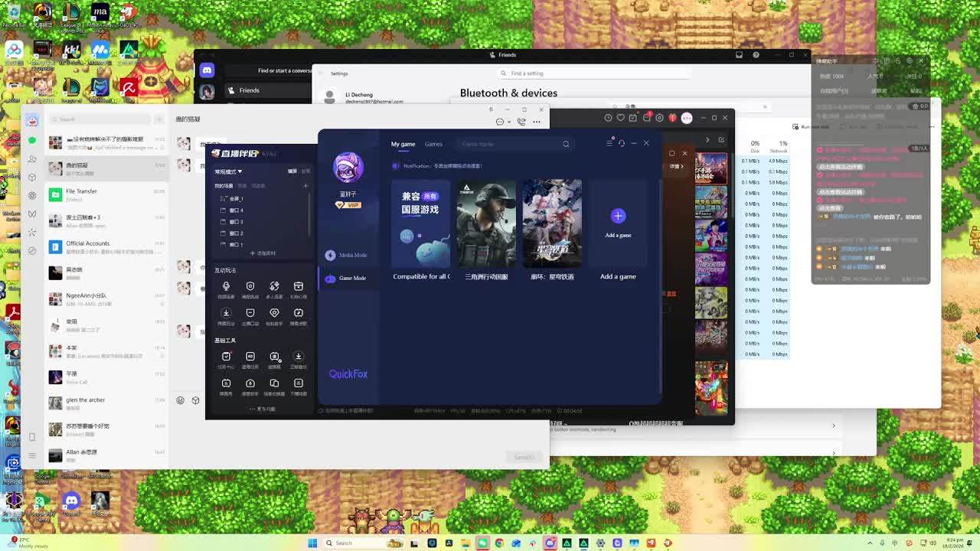Expand the streaming mode dropdown arrow
980x551 pixels.
[240, 171]
